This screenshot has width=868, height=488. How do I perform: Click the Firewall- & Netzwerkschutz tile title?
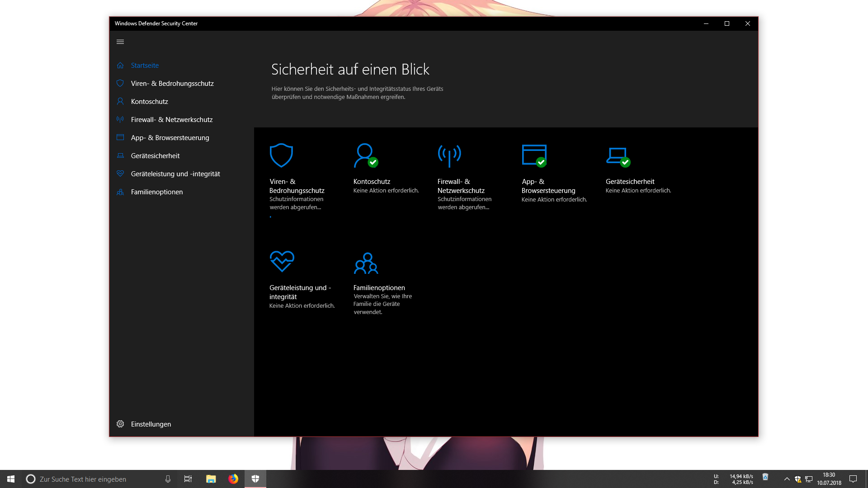(x=461, y=186)
